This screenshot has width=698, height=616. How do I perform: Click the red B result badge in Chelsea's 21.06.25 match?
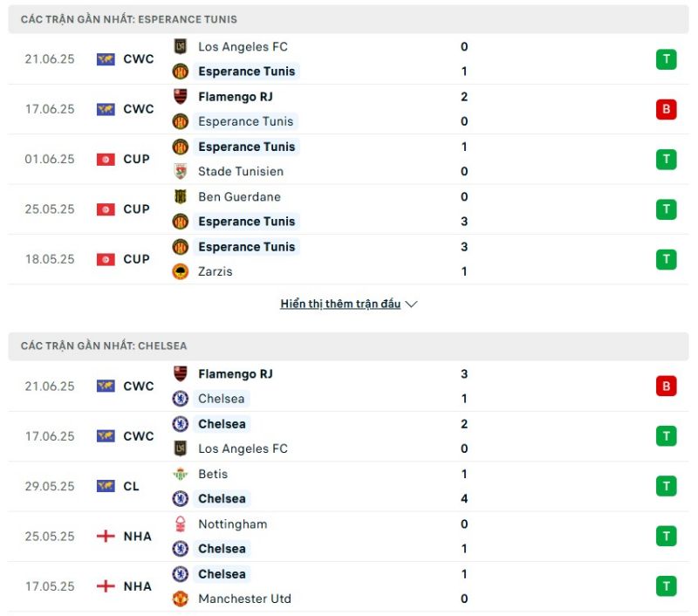click(x=666, y=386)
